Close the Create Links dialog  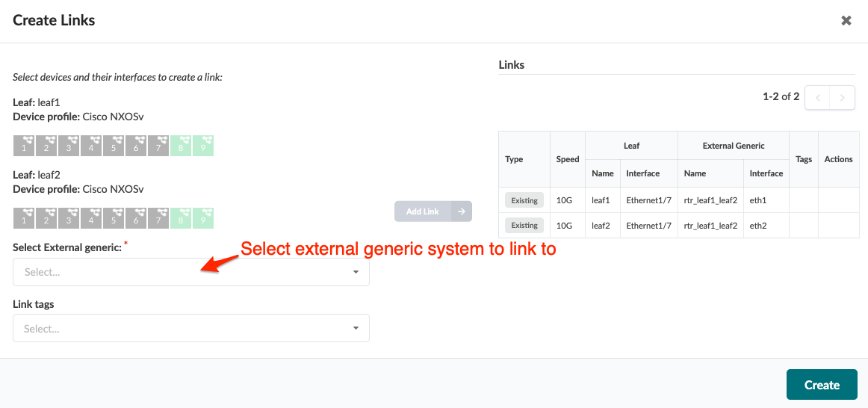pyautogui.click(x=846, y=21)
